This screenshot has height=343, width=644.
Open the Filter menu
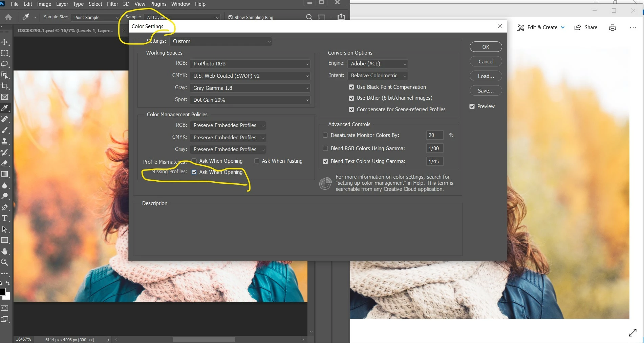(x=112, y=4)
